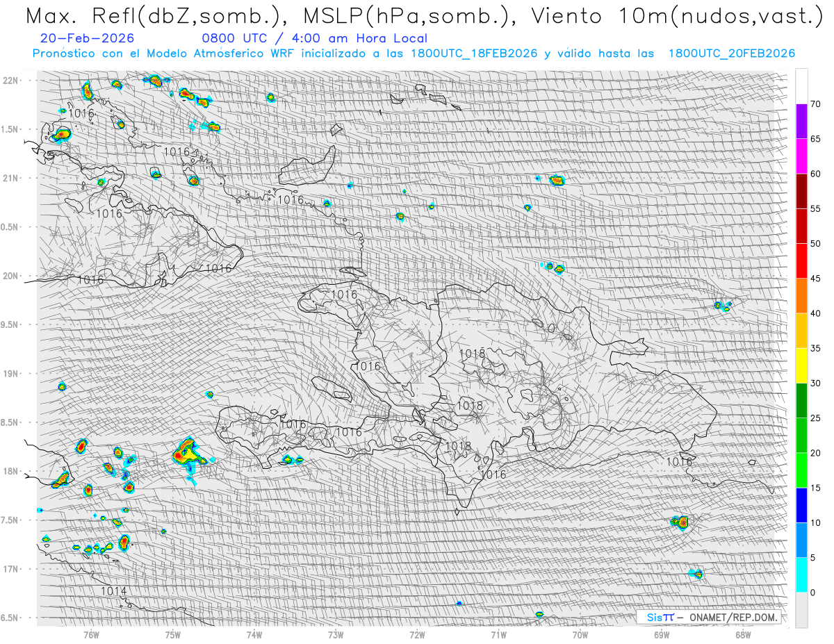Select the orange 40–45 dBZ colorbar segment
Screen dimensions: 834x644
801,296
